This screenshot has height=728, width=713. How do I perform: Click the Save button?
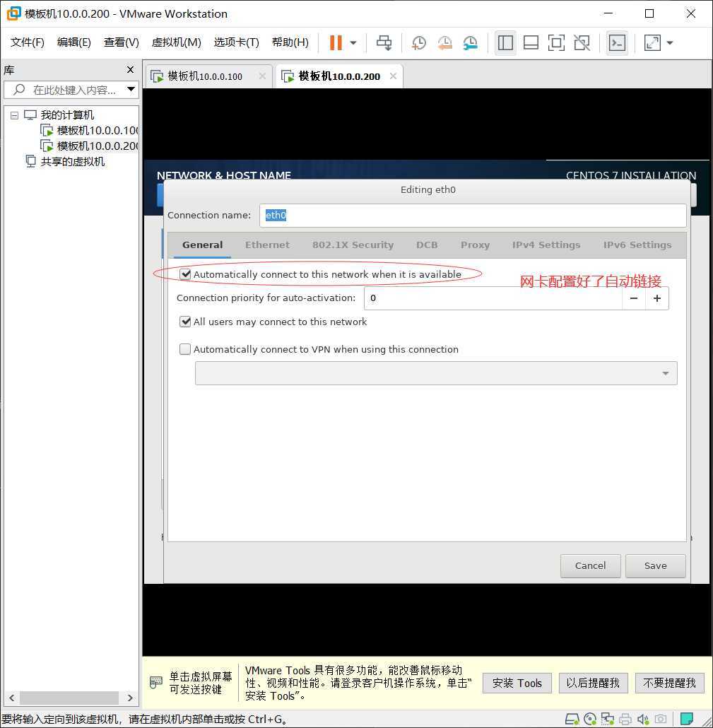click(656, 566)
